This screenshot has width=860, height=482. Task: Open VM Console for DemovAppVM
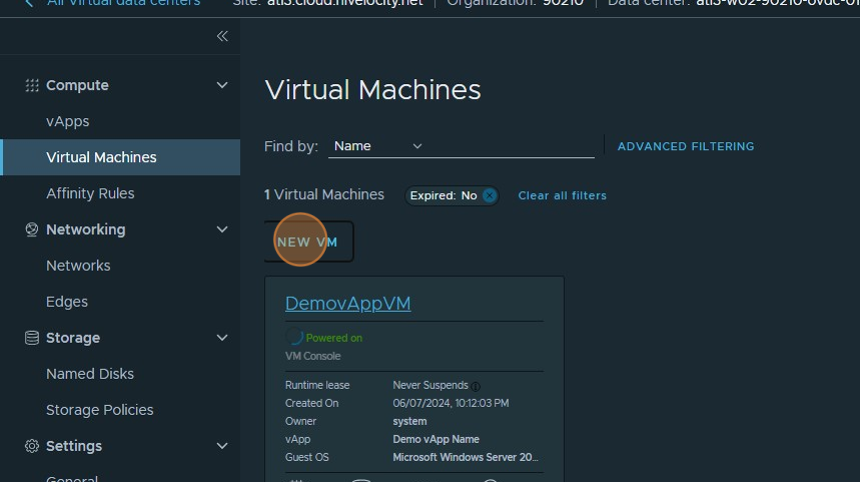click(313, 356)
